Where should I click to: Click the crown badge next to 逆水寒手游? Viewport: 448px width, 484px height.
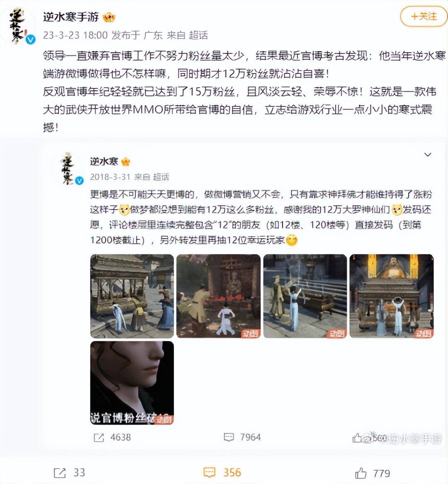point(109,17)
